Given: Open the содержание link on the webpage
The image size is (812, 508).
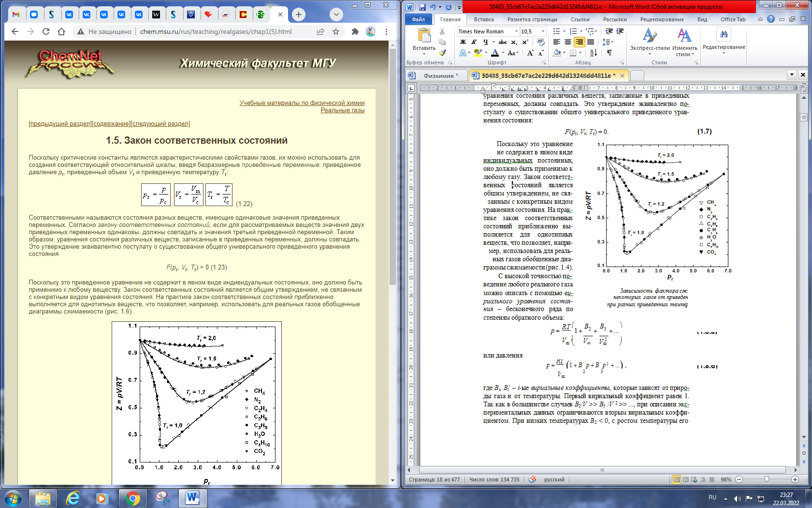Looking at the screenshot, I should [111, 124].
